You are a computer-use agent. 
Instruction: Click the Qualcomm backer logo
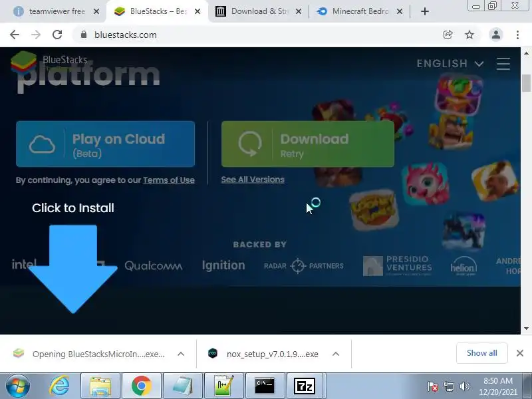pos(154,265)
